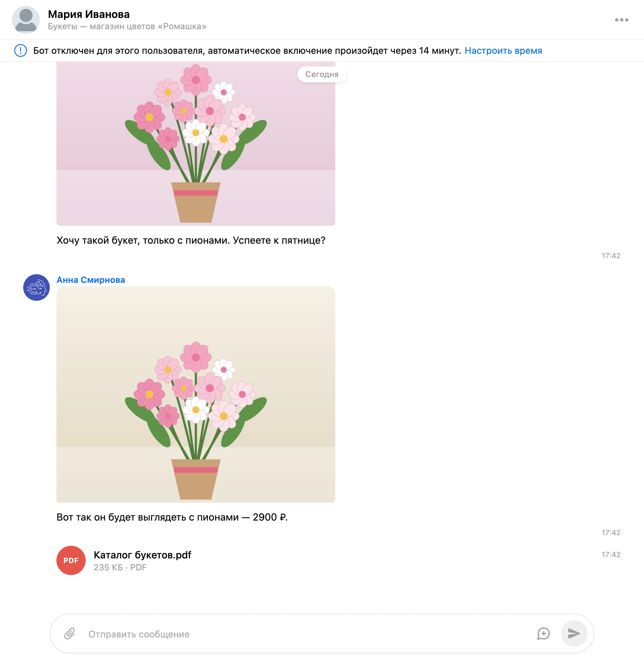This screenshot has width=644, height=664.
Task: Click the Мария Иванова chat title
Action: tap(89, 14)
